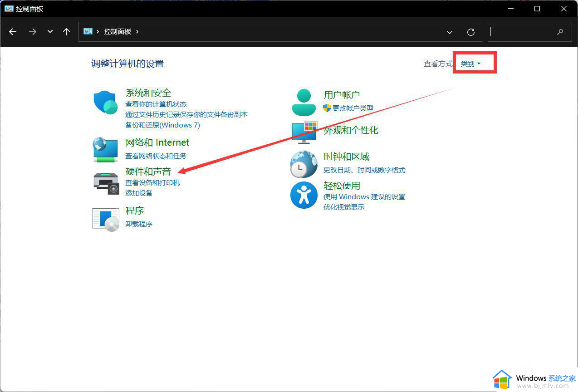The height and width of the screenshot is (392, 578).
Task: Open 查看网络状态和任务 link
Action: (x=156, y=156)
